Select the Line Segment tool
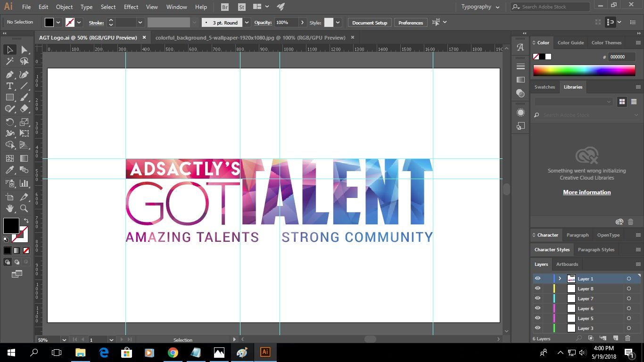Screen dimensions: 644x362 24,86
